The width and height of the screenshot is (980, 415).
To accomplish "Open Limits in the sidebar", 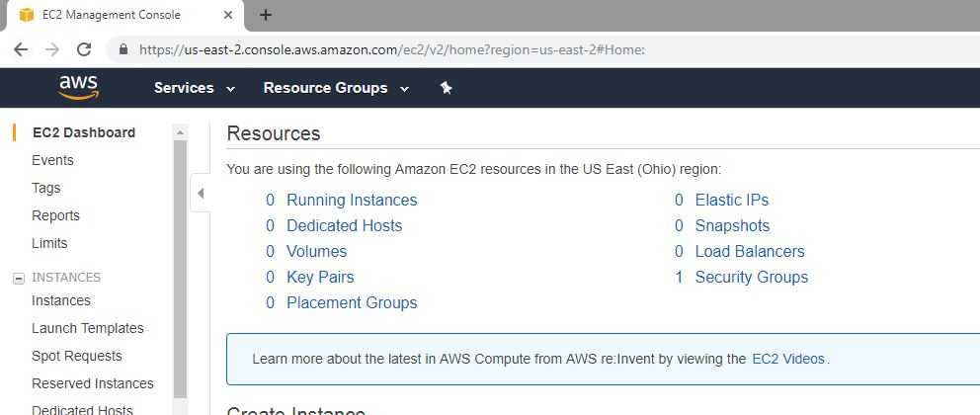I will click(49, 243).
